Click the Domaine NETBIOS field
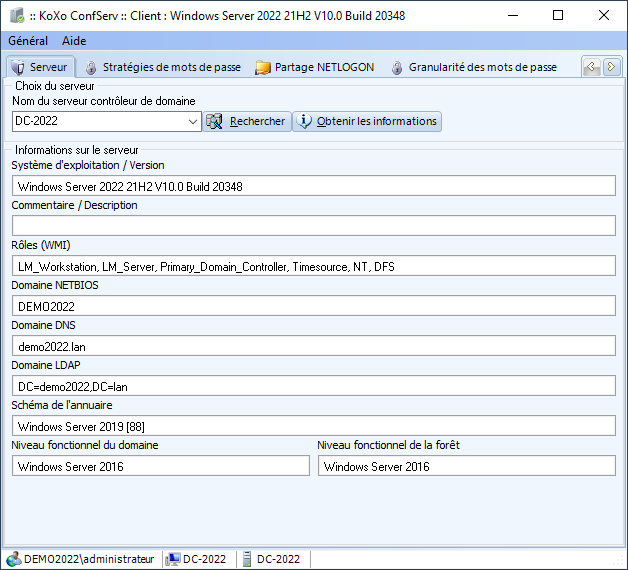Image resolution: width=628 pixels, height=570 pixels. pos(314,306)
